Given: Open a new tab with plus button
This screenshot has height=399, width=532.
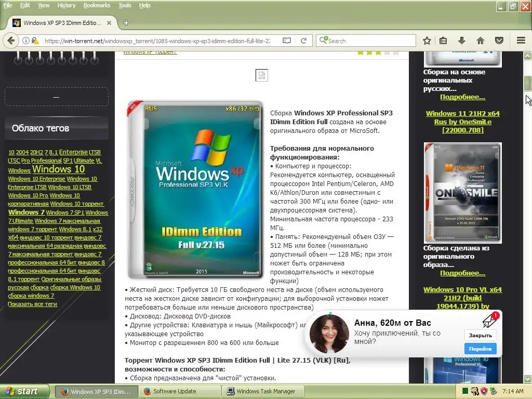Looking at the screenshot, I should point(126,23).
